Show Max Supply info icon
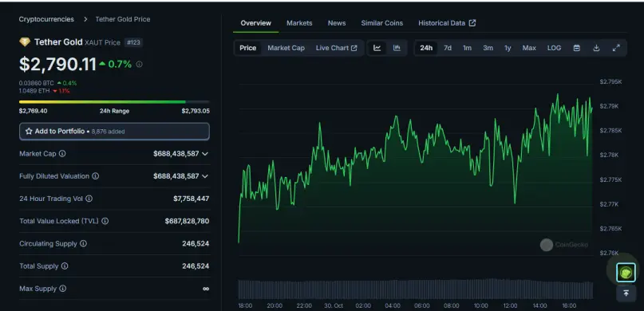This screenshot has height=311, width=644. 62,289
